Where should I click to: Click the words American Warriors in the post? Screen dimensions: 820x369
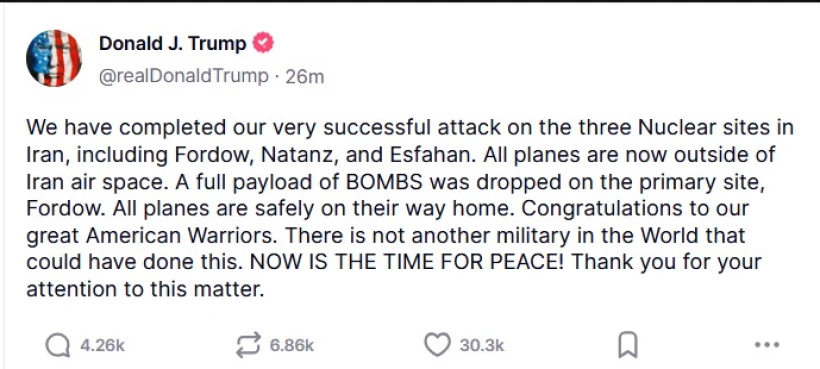[179, 235]
